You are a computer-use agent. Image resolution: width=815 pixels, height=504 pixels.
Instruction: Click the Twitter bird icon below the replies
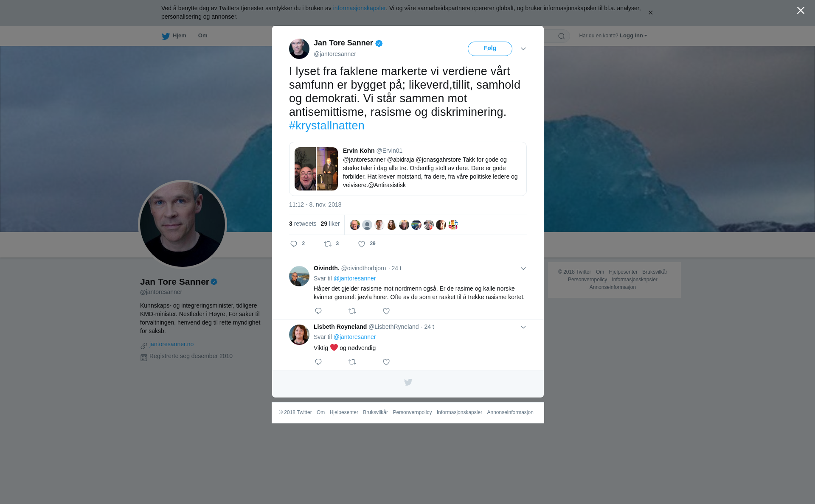point(408,382)
